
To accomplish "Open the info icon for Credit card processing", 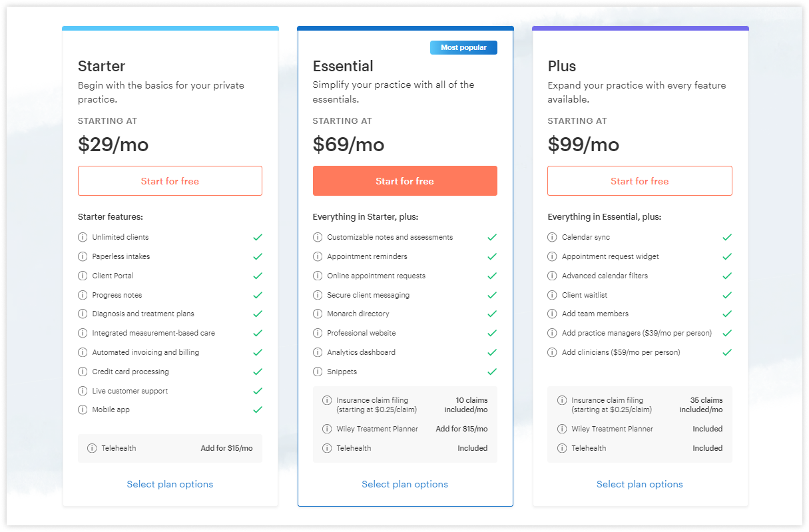I will 83,372.
